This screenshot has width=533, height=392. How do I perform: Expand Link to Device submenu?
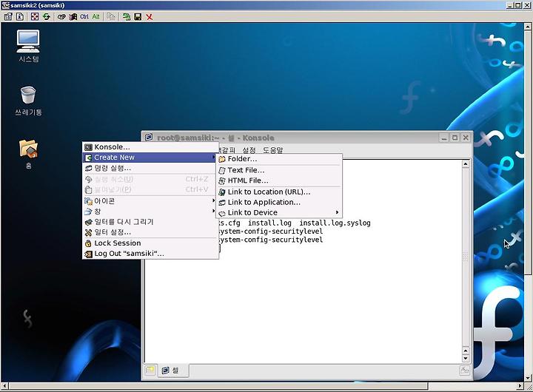click(x=279, y=213)
